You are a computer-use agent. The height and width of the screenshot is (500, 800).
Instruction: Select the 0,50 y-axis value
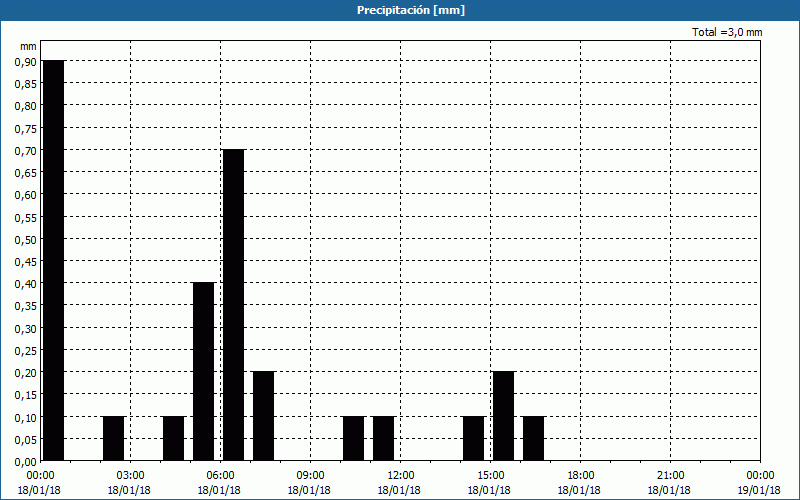(x=26, y=239)
